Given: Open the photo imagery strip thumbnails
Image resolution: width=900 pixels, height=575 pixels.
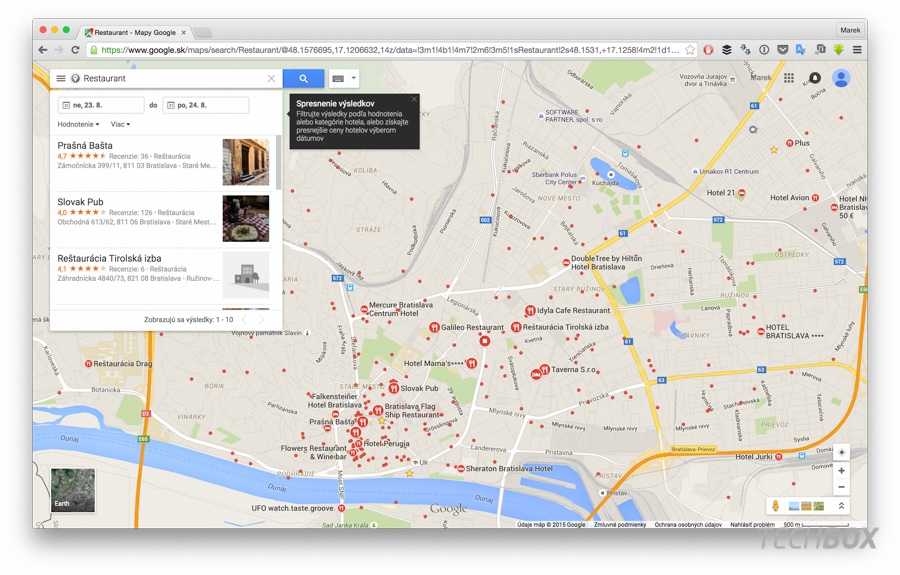Looking at the screenshot, I should pos(806,506).
